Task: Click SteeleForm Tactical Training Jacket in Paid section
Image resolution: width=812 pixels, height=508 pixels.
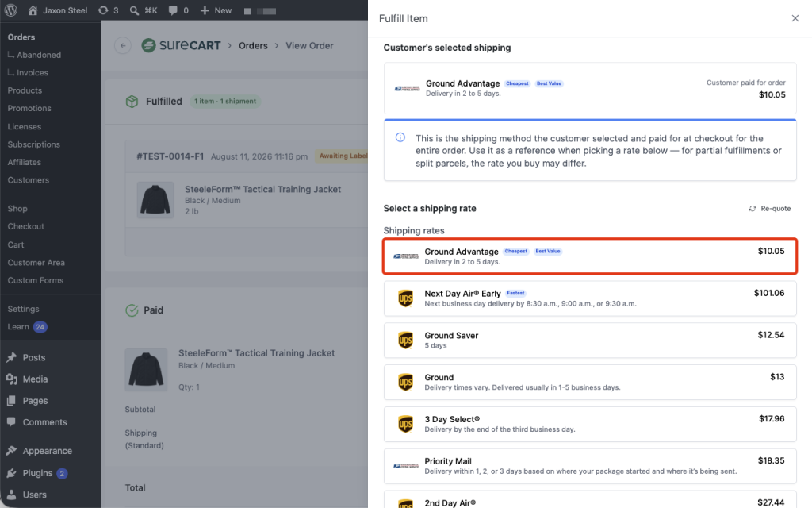Action: click(x=256, y=353)
